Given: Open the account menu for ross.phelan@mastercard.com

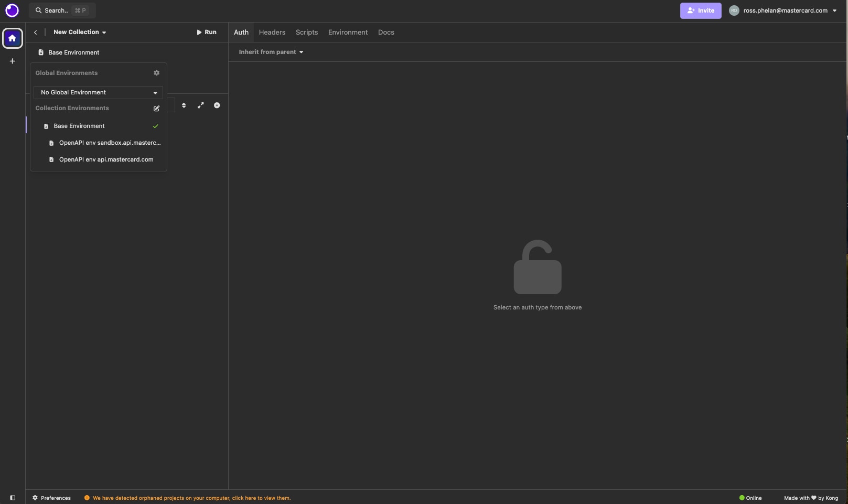Looking at the screenshot, I should coord(785,10).
